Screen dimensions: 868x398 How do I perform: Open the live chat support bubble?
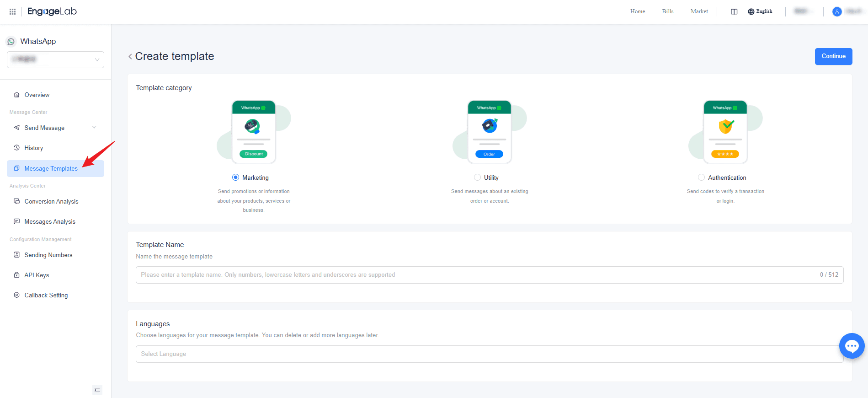(x=852, y=346)
